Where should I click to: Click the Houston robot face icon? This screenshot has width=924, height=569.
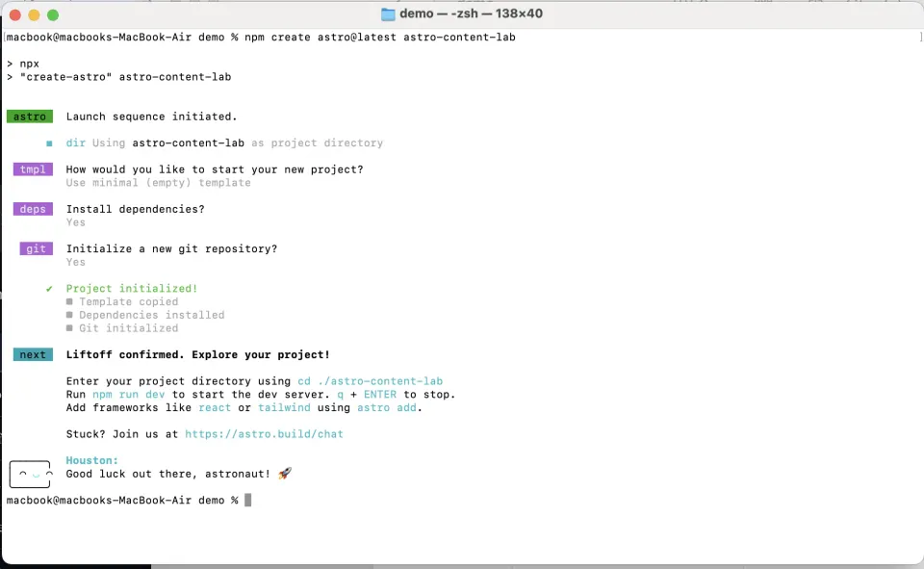(30, 474)
